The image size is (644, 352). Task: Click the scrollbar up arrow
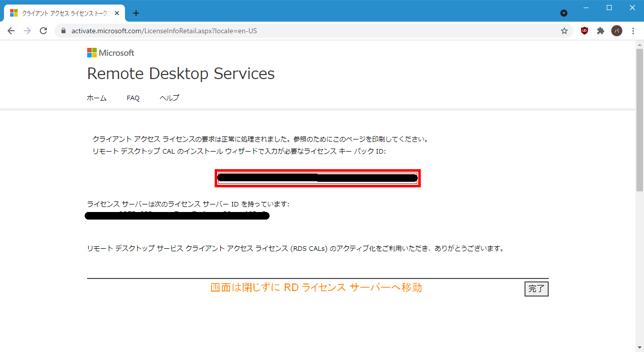pyautogui.click(x=639, y=44)
